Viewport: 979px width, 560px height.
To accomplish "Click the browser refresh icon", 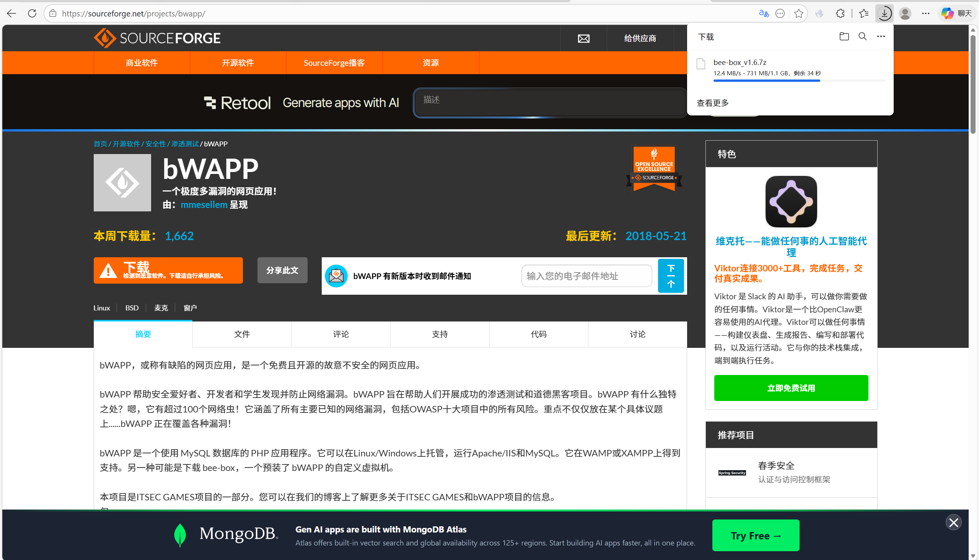I will (x=32, y=13).
